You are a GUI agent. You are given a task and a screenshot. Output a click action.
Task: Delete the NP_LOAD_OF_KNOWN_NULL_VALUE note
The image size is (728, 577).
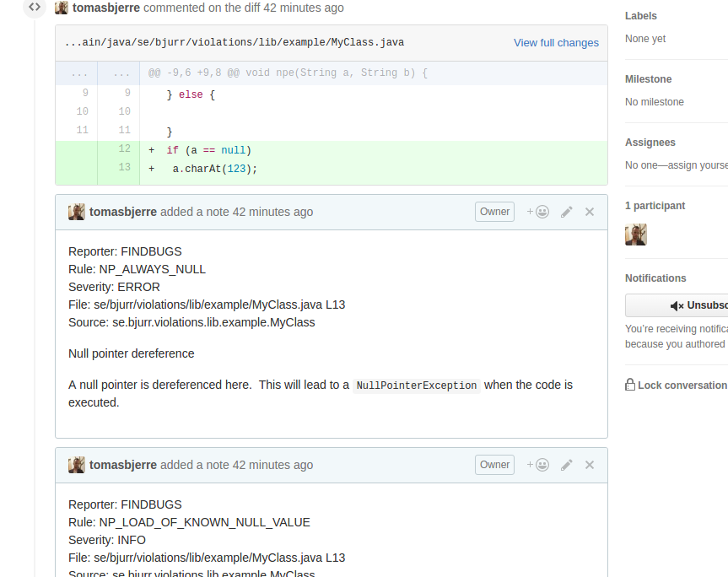(x=590, y=465)
